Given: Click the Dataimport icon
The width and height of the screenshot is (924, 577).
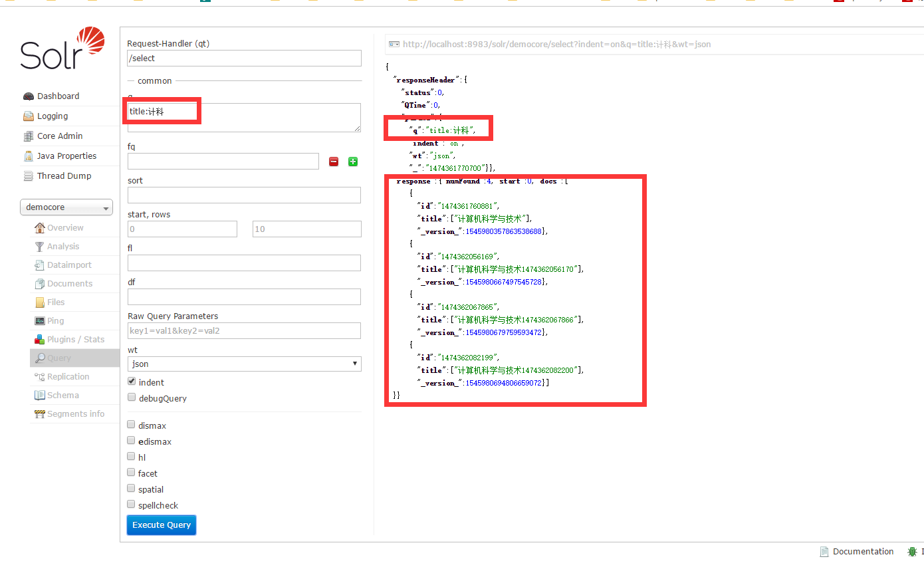Looking at the screenshot, I should (40, 265).
